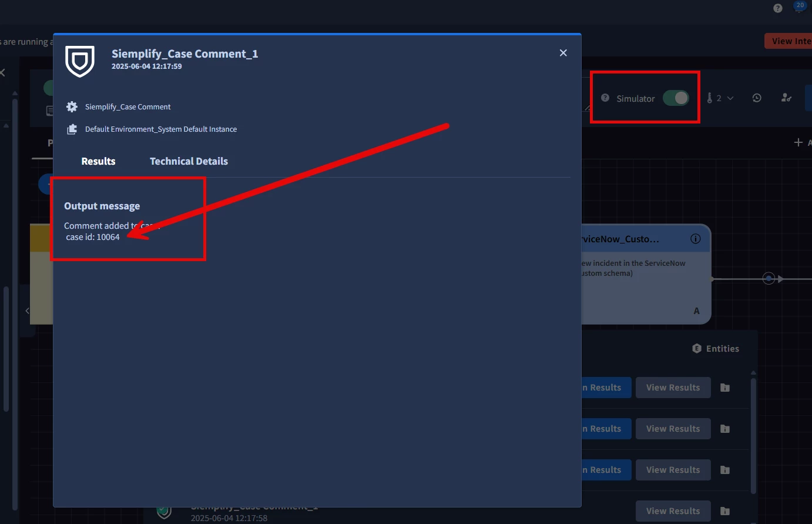Click the timestamp 2025-06-04 12:17:59 in header

point(147,66)
